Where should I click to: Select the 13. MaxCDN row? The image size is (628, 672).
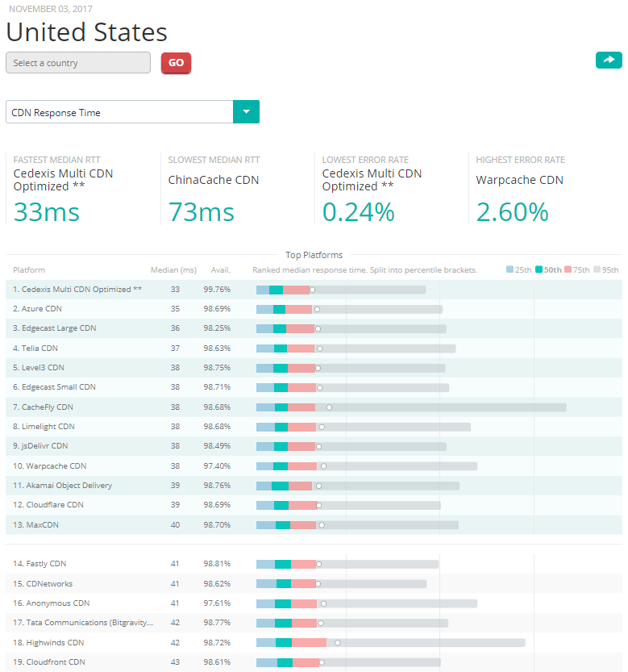[314, 525]
